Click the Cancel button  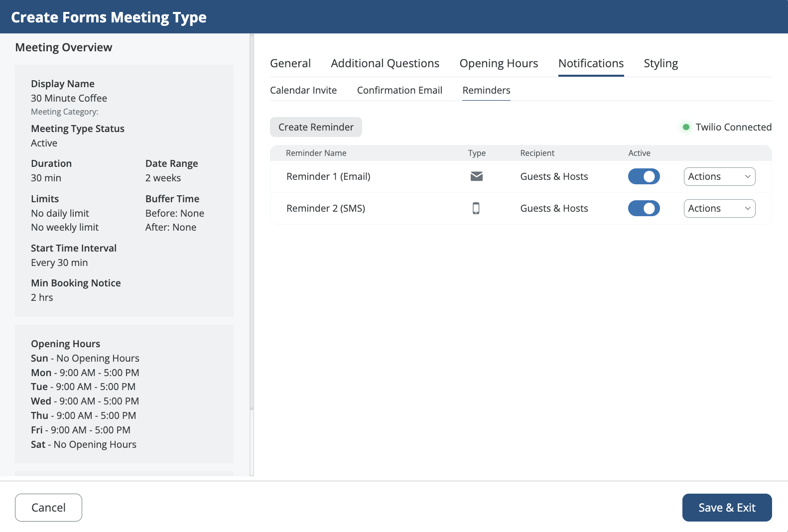pyautogui.click(x=48, y=507)
